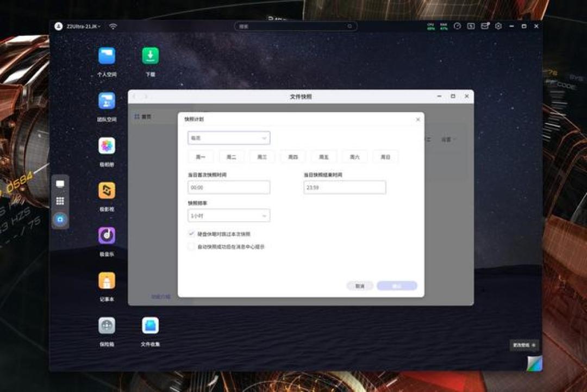587x392 pixels.
Task: Click the 当日首次快照时间 00:00 field
Action: click(x=229, y=187)
